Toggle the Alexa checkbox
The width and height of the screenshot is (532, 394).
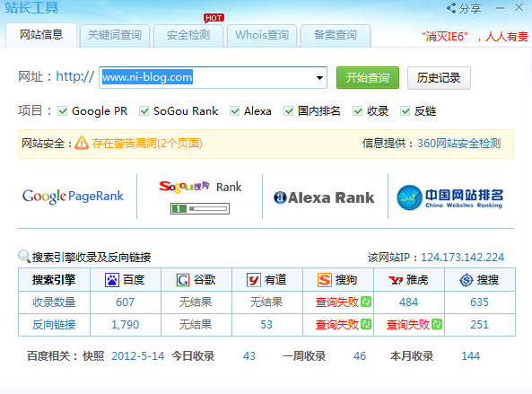[x=235, y=111]
